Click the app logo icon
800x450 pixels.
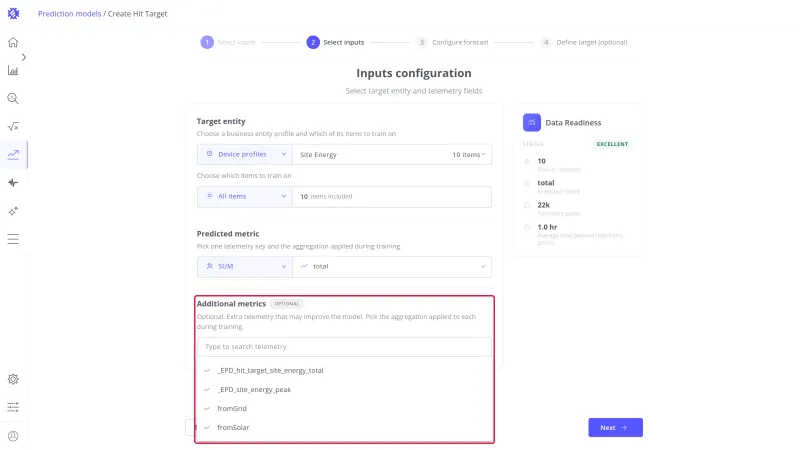coord(13,14)
